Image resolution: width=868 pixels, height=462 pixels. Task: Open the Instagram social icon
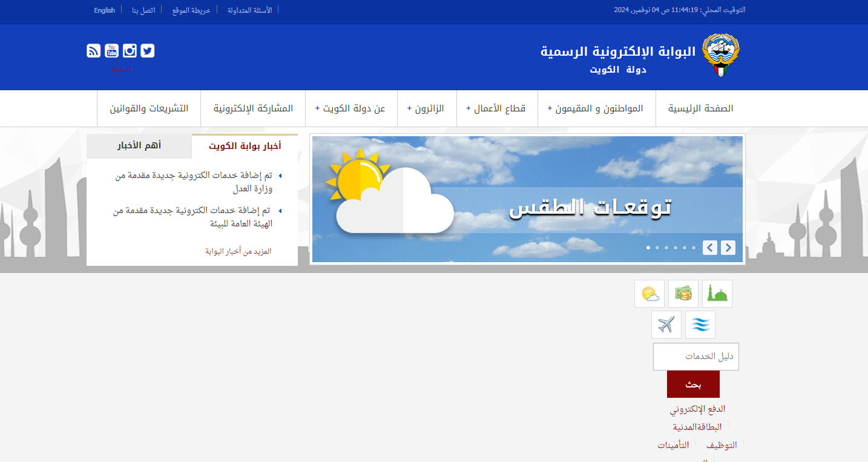[x=130, y=51]
